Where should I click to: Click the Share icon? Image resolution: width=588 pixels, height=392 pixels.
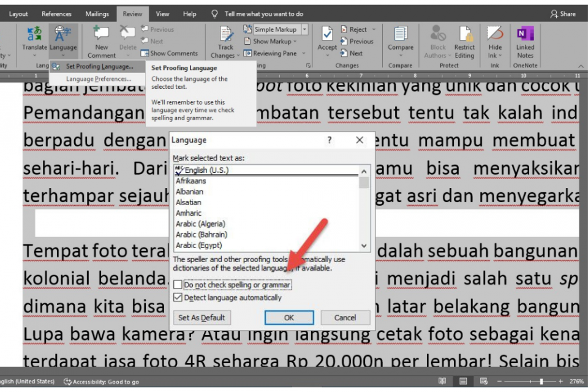[x=554, y=14]
